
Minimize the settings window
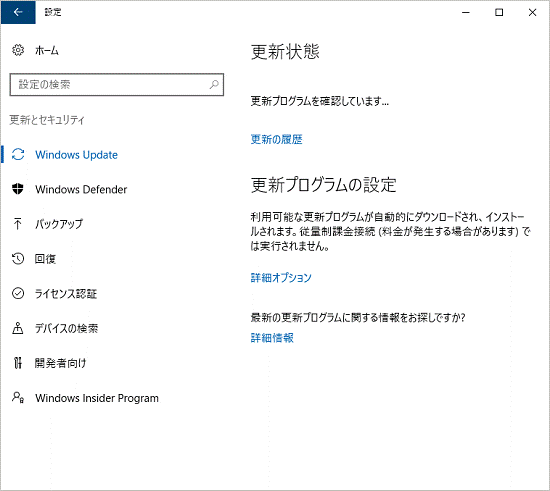tap(466, 12)
